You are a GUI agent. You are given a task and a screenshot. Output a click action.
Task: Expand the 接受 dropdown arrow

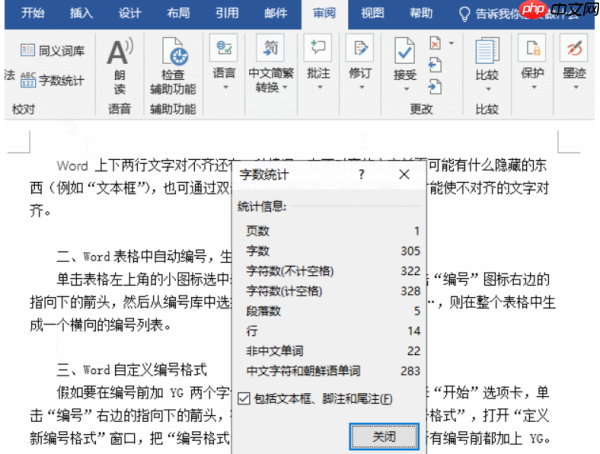coord(406,89)
